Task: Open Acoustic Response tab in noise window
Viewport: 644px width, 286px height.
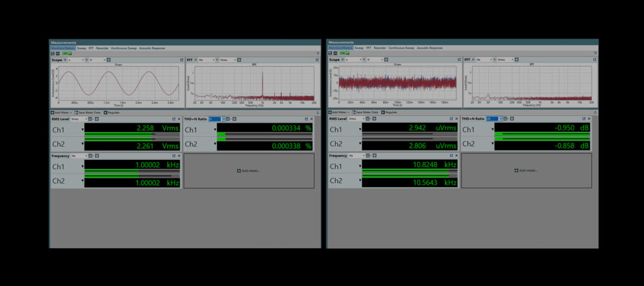Action: [x=430, y=48]
